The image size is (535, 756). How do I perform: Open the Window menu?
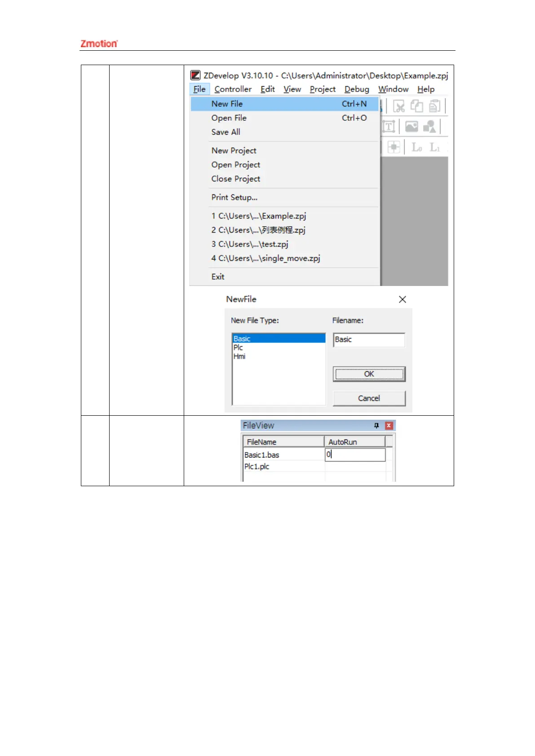[393, 89]
